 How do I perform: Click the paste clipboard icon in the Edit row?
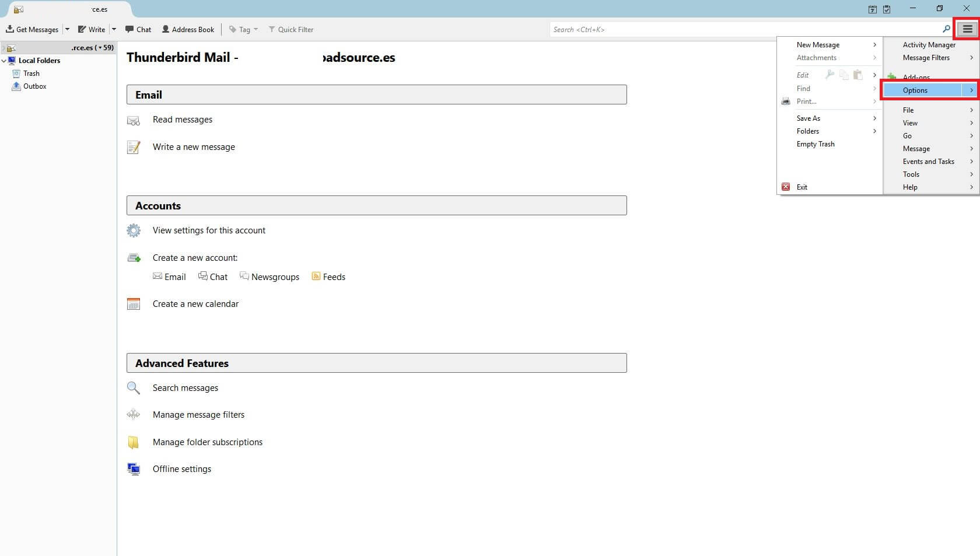pos(857,75)
